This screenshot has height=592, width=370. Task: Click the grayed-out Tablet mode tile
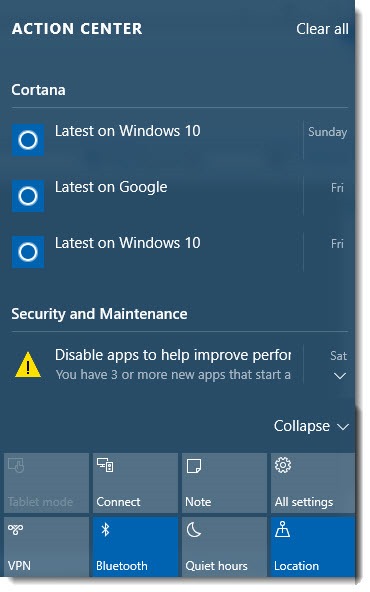[46, 483]
